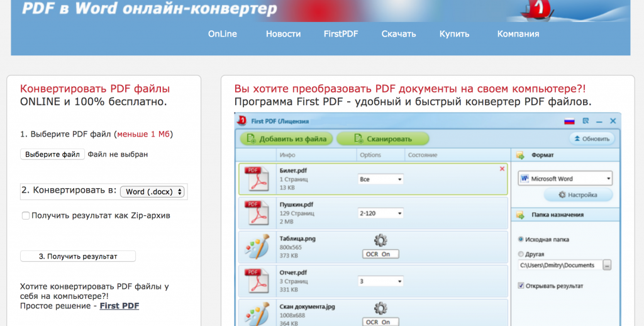Click the 3. Получить результат button
The height and width of the screenshot is (326, 644).
point(78,256)
